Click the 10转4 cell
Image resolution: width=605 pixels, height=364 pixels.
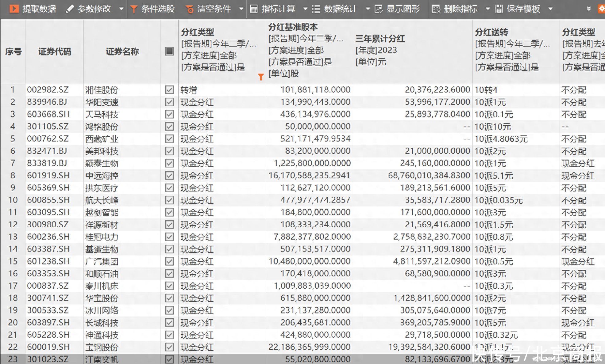coord(486,90)
